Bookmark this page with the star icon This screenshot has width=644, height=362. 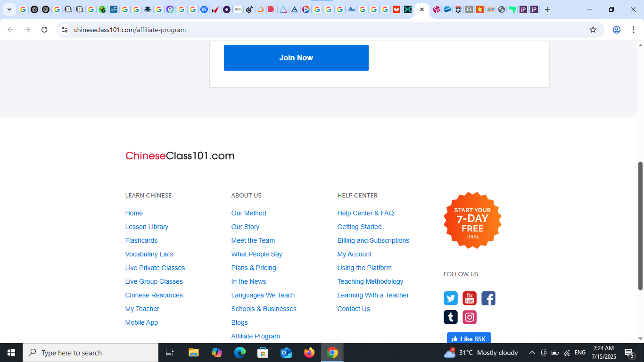[x=593, y=30]
